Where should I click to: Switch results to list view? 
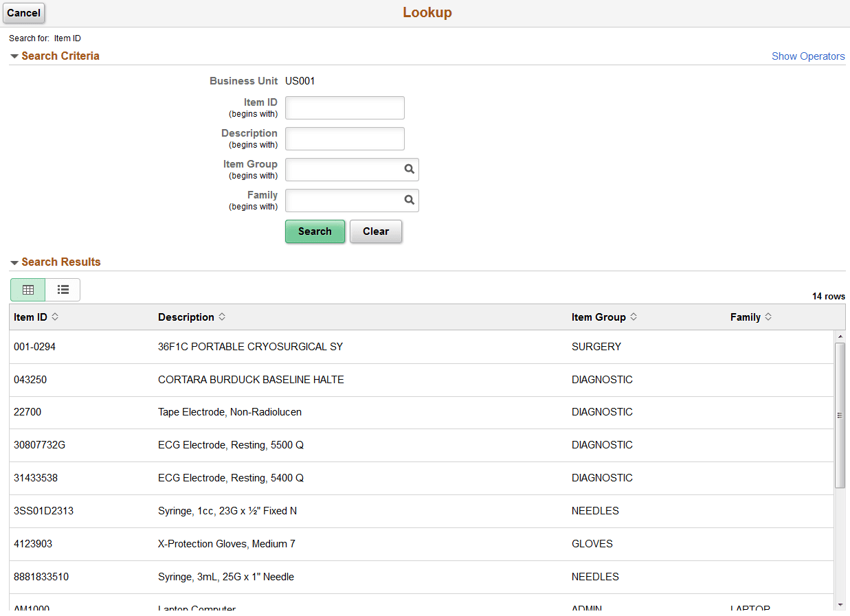click(63, 289)
